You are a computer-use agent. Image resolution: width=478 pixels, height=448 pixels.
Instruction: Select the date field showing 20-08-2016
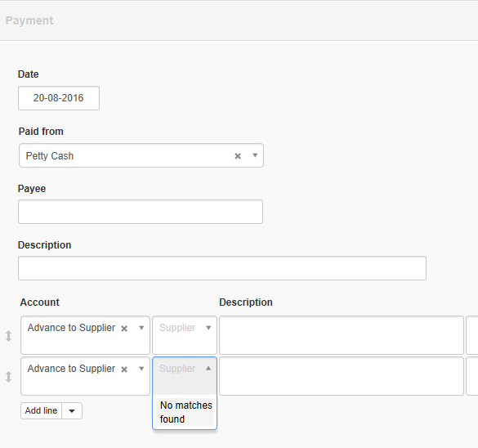tap(59, 98)
